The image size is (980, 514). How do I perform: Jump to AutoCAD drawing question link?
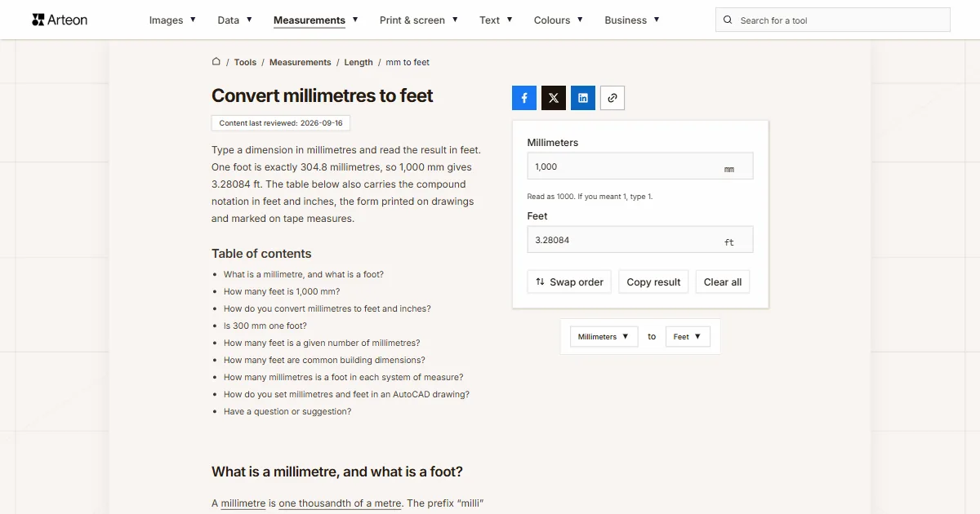[x=346, y=394]
